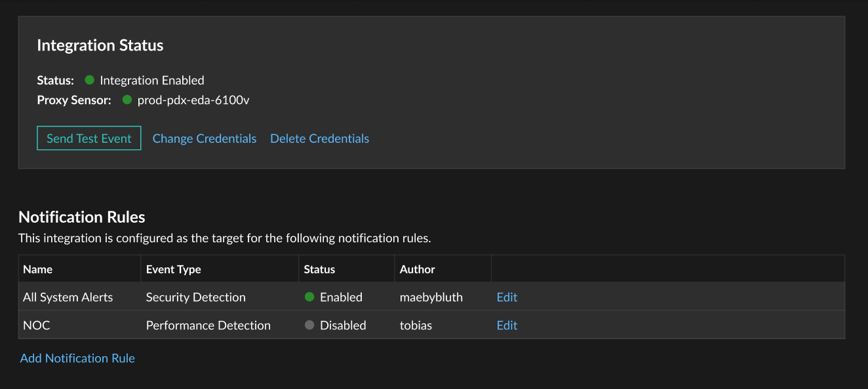Image resolution: width=868 pixels, height=389 pixels.
Task: Select the NOC rule name
Action: coord(36,325)
